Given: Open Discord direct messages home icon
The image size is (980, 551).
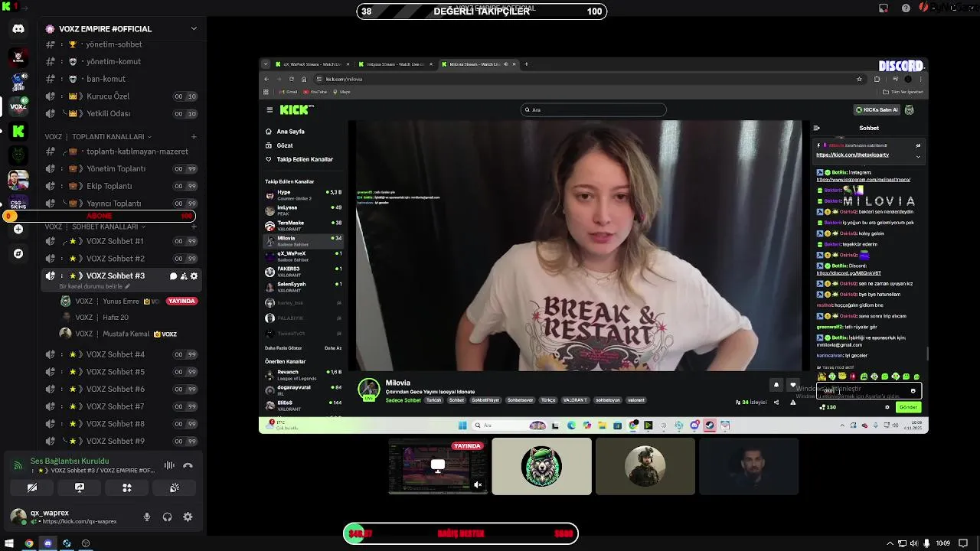Looking at the screenshot, I should tap(18, 29).
